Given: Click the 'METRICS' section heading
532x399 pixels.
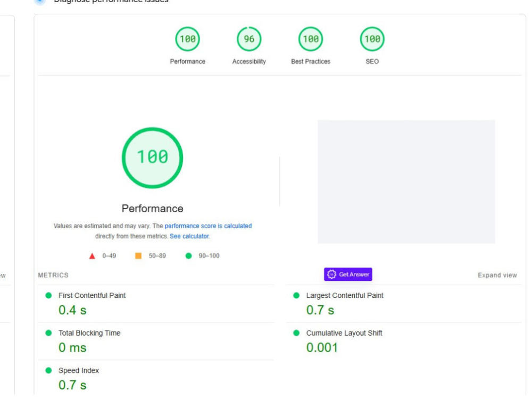Looking at the screenshot, I should [x=53, y=275].
